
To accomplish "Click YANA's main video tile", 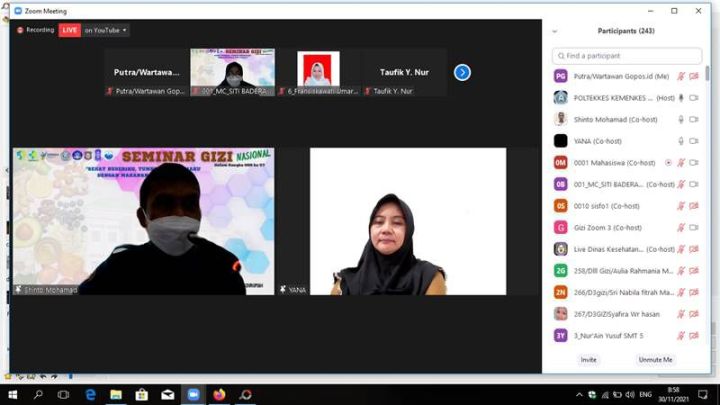I will (x=408, y=221).
